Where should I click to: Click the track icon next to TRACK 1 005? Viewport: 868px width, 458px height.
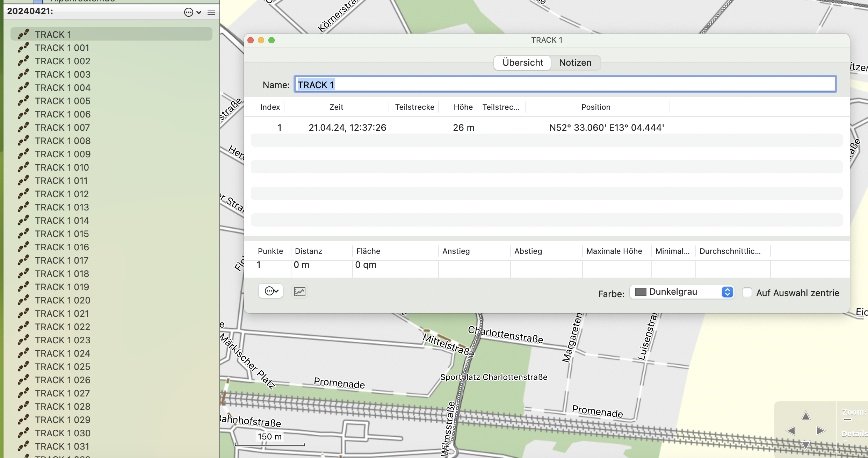click(x=23, y=101)
